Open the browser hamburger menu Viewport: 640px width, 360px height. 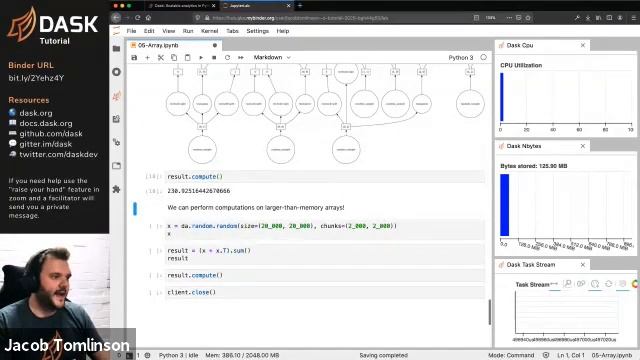(x=633, y=18)
